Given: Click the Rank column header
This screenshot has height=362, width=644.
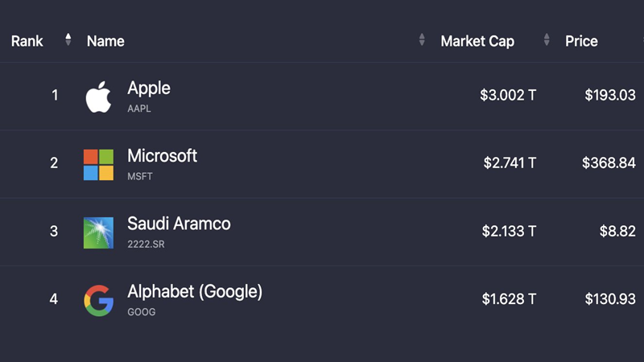Looking at the screenshot, I should pos(27,41).
